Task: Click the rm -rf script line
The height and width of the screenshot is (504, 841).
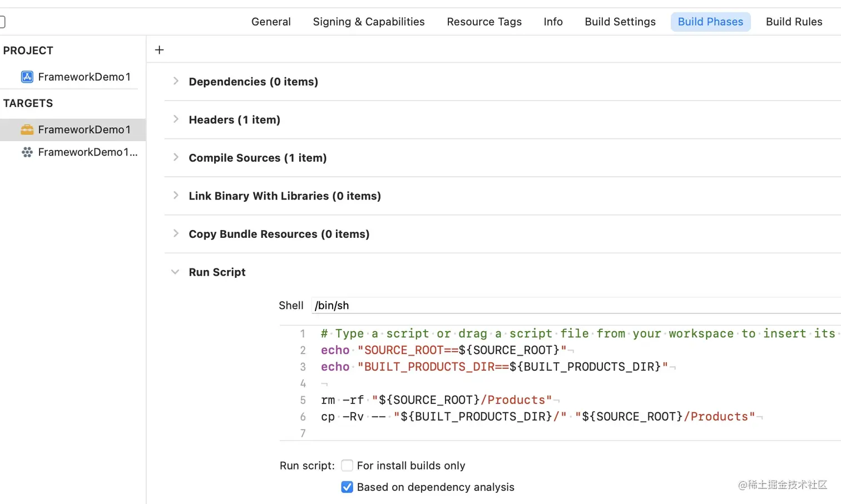Action: 436,400
